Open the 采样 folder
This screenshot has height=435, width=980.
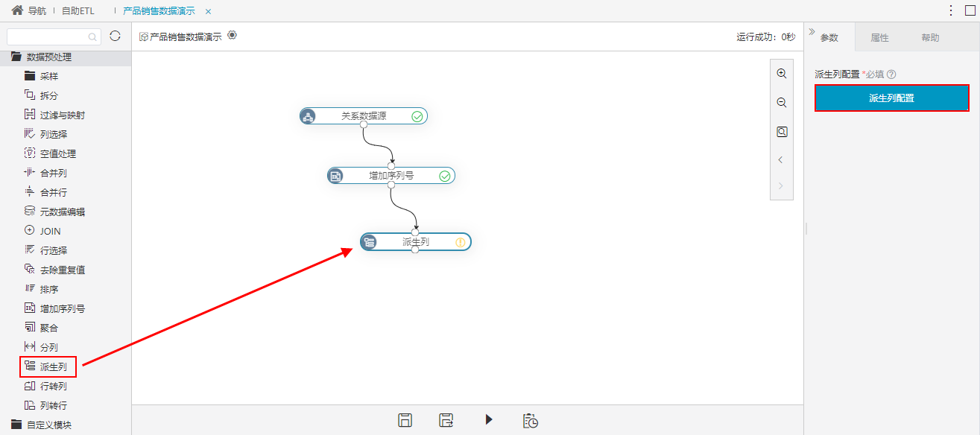click(42, 76)
